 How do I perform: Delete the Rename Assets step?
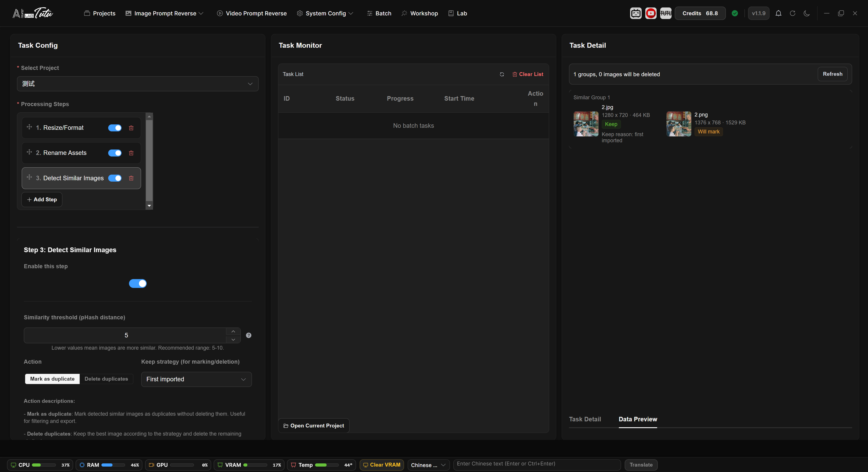[x=131, y=153]
